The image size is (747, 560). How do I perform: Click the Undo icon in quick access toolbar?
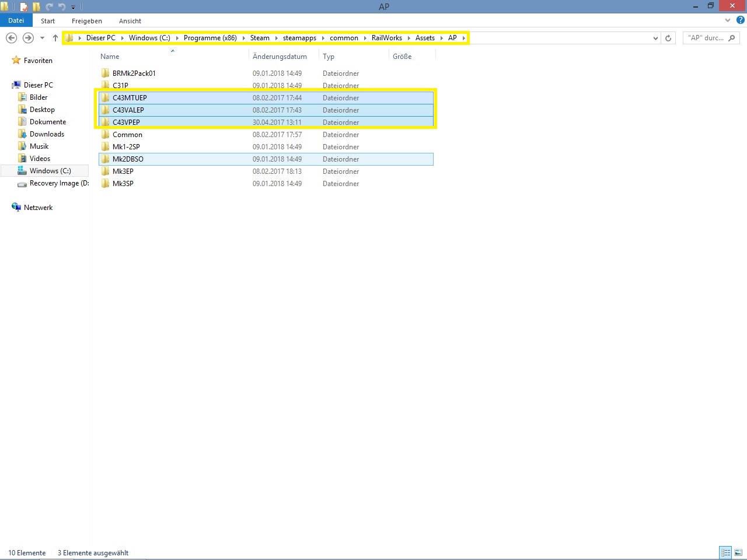(62, 7)
